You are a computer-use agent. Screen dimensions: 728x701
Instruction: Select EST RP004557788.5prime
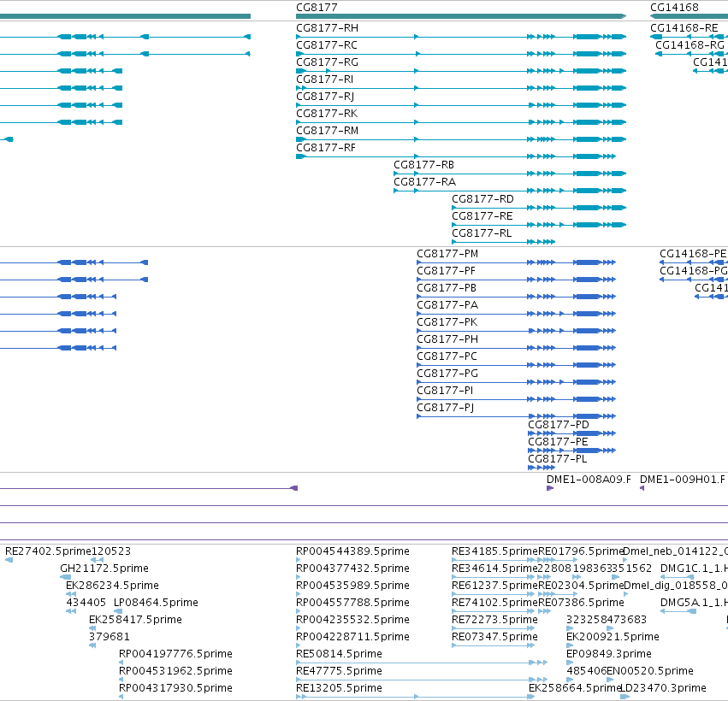pos(352,603)
